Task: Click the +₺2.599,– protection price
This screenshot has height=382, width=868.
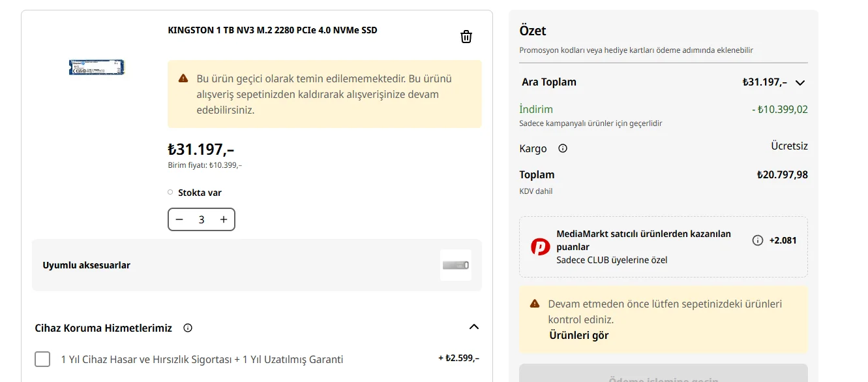Action: [x=458, y=358]
